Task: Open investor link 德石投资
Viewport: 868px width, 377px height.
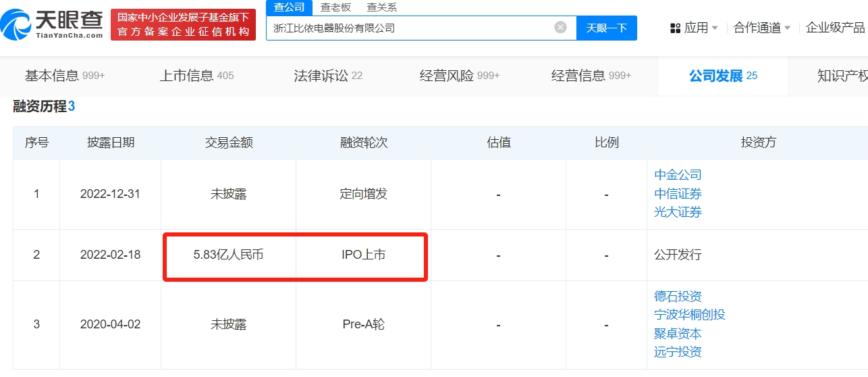Action: 678,297
